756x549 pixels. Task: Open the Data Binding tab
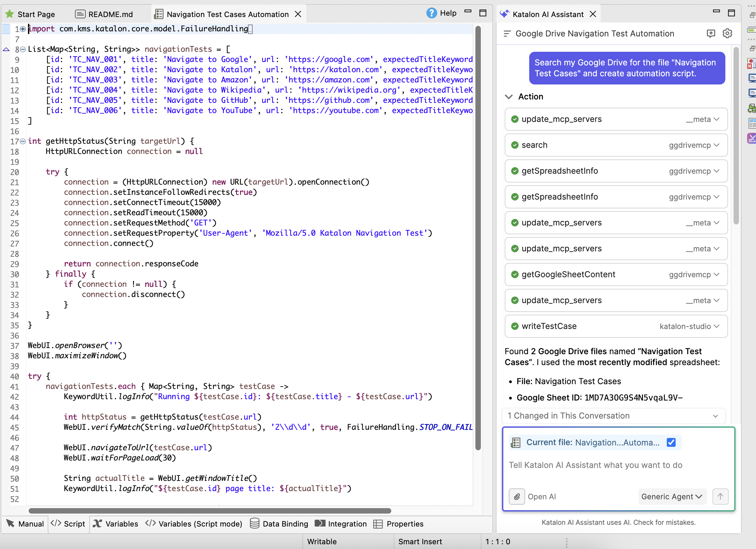tap(279, 523)
